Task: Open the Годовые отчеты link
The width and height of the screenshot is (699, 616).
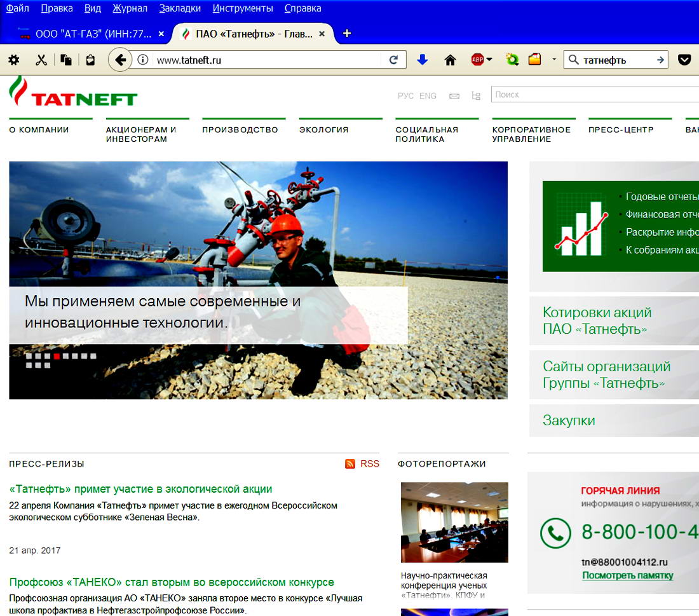Action: click(x=662, y=196)
